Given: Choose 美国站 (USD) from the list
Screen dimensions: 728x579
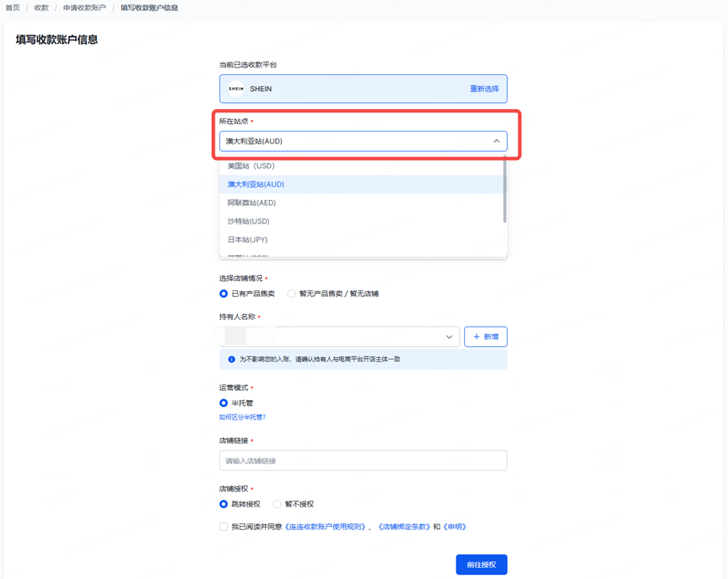Looking at the screenshot, I should pyautogui.click(x=251, y=165).
